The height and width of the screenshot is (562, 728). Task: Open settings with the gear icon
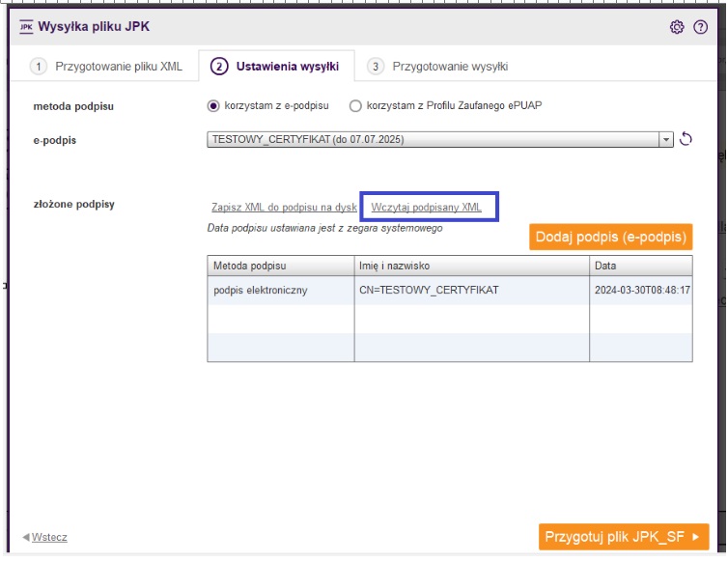click(x=677, y=27)
